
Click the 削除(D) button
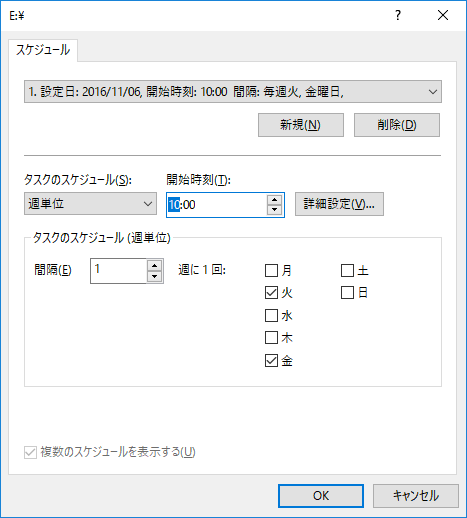[397, 125]
